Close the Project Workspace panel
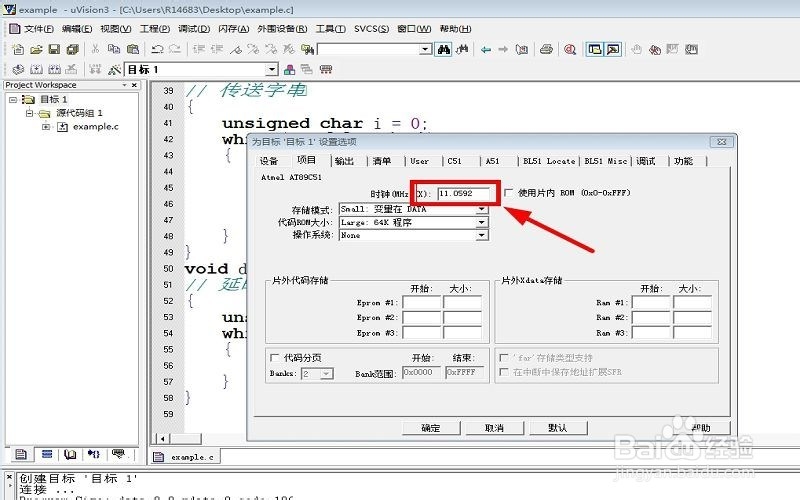Screen dimensions: 800x500 (134, 85)
